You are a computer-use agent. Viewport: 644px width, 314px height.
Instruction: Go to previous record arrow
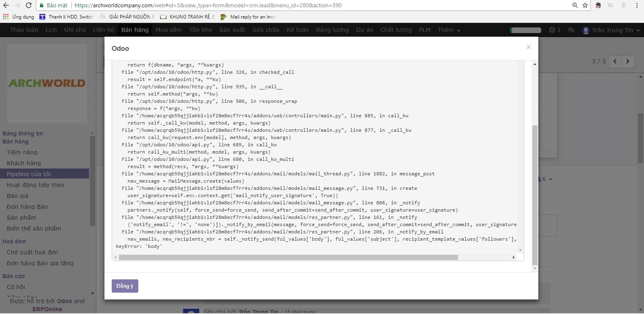click(615, 61)
